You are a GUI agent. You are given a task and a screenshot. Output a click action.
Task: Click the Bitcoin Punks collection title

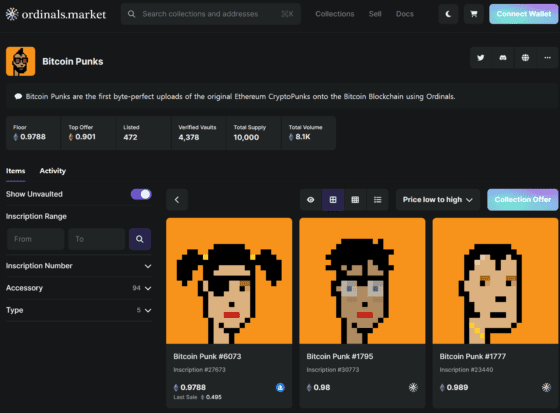(72, 61)
